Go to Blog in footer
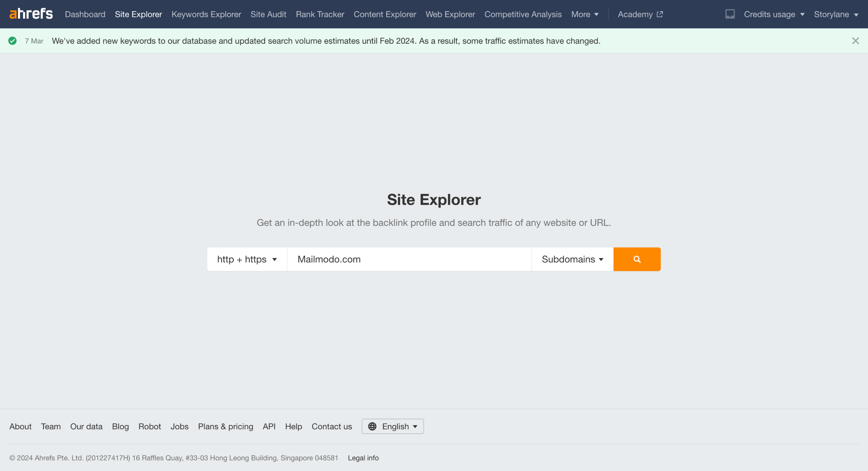This screenshot has width=868, height=471. tap(120, 426)
